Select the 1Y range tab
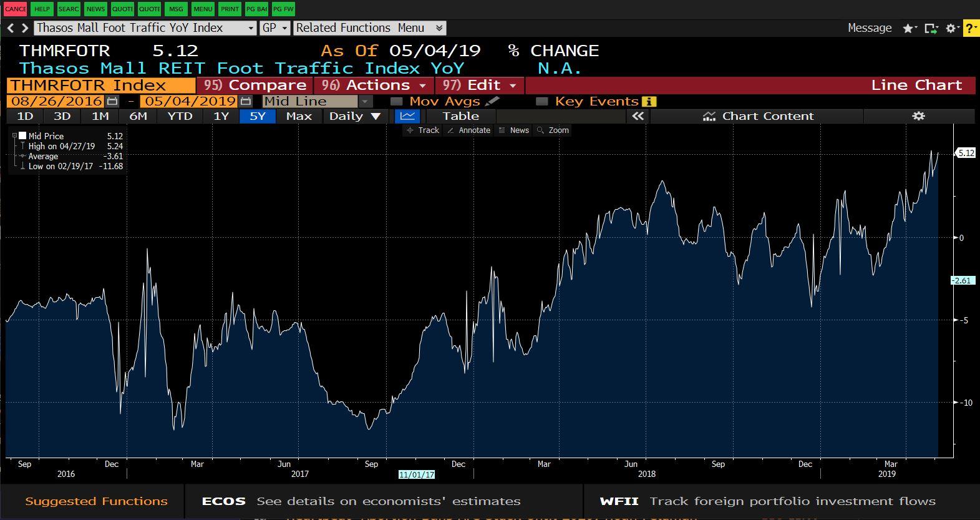The height and width of the screenshot is (520, 980). pyautogui.click(x=221, y=116)
